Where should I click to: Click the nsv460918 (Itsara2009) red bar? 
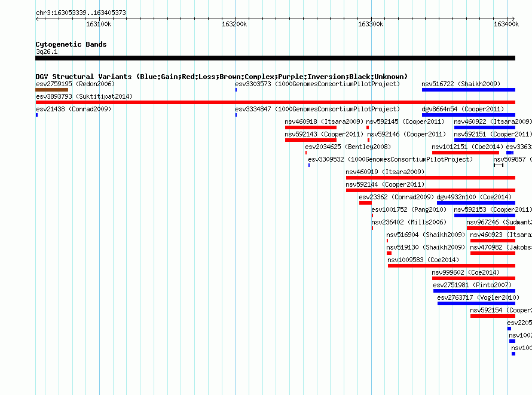pyautogui.click(x=311, y=127)
